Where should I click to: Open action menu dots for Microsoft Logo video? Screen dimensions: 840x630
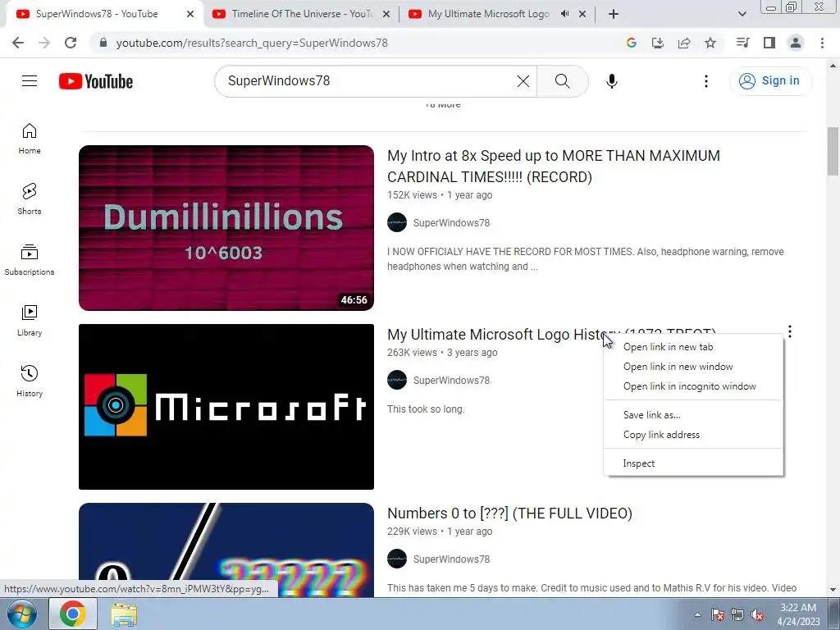pyautogui.click(x=790, y=331)
